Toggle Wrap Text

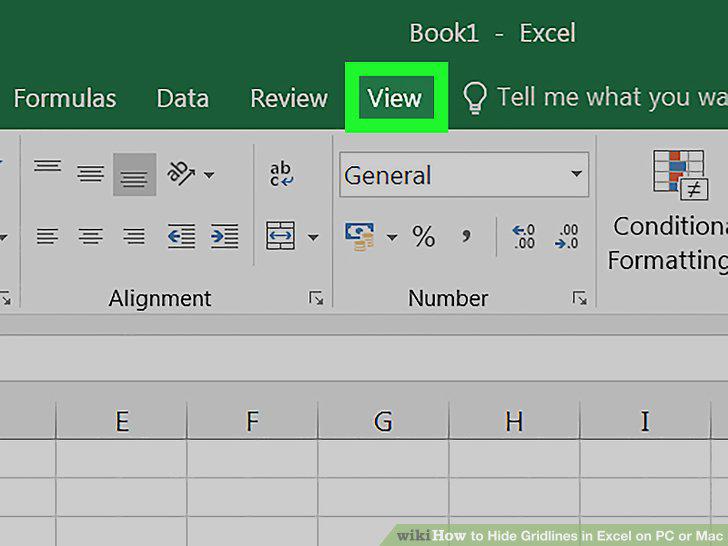pyautogui.click(x=281, y=174)
